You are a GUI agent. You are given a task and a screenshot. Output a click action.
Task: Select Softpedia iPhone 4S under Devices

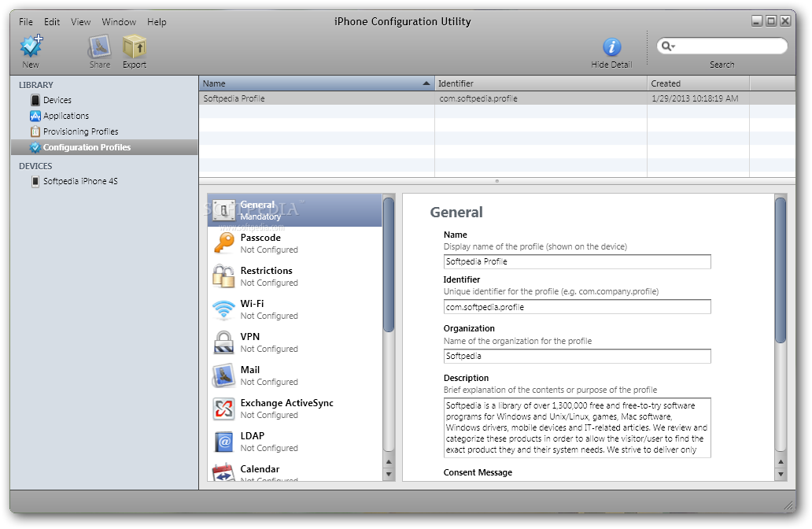point(80,181)
